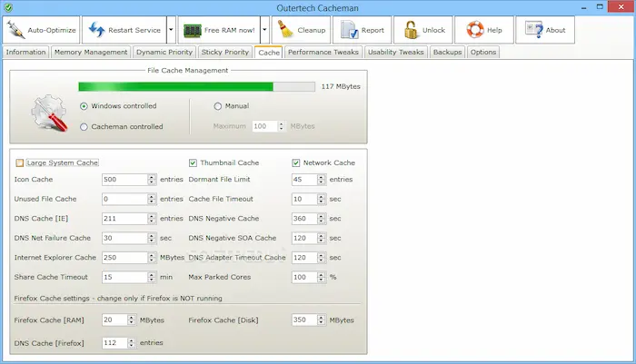Uncheck the Thumbnail Cache checkbox
Image resolution: width=636 pixels, height=364 pixels.
pos(193,163)
